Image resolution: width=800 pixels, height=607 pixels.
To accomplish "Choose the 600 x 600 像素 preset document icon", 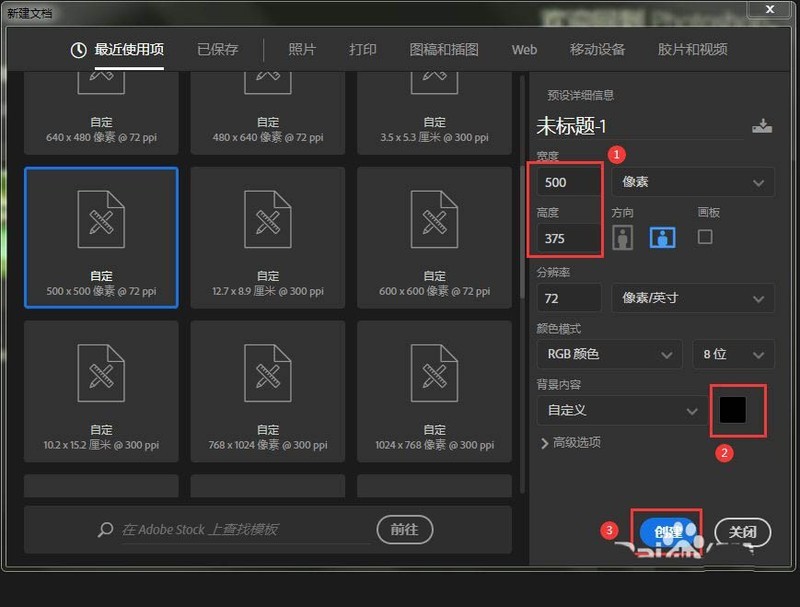I will (434, 220).
